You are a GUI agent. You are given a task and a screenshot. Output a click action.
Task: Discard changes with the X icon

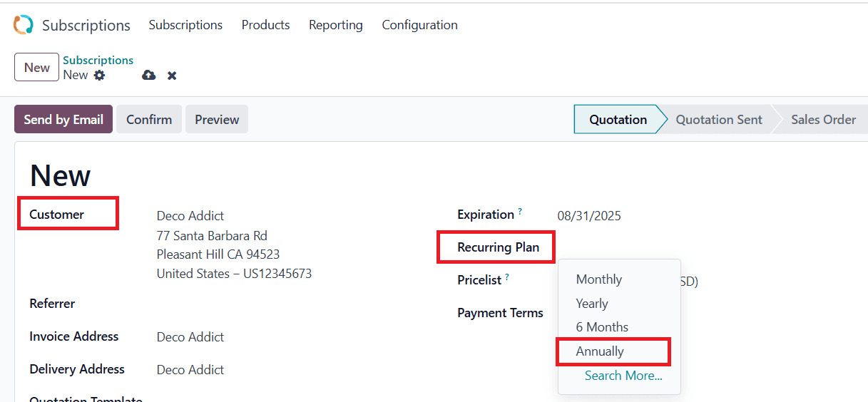pyautogui.click(x=172, y=76)
